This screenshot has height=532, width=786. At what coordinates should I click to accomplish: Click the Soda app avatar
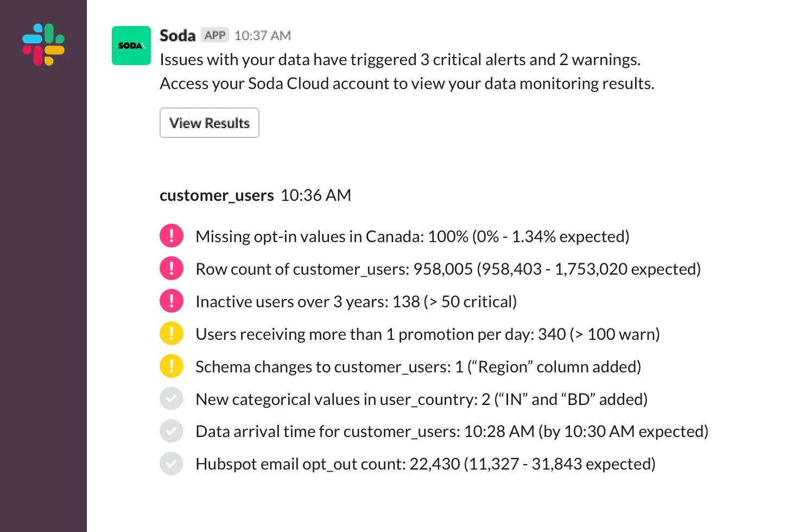tap(131, 46)
